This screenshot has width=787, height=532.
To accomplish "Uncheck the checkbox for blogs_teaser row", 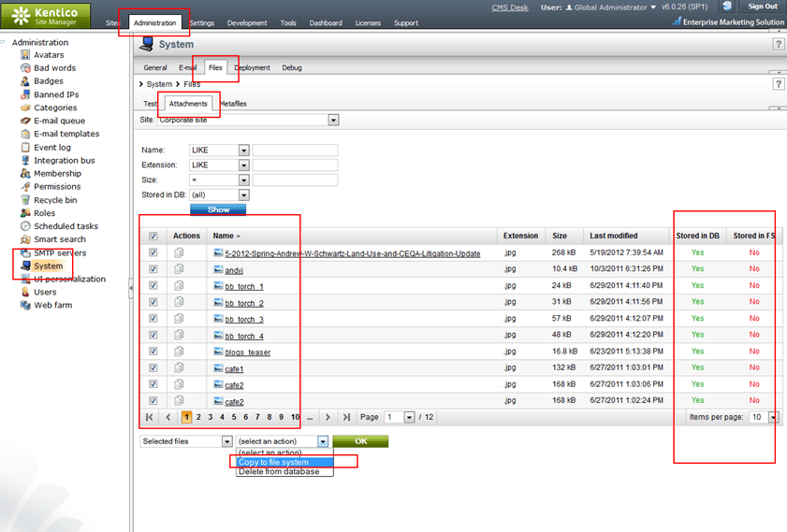I will tap(153, 352).
